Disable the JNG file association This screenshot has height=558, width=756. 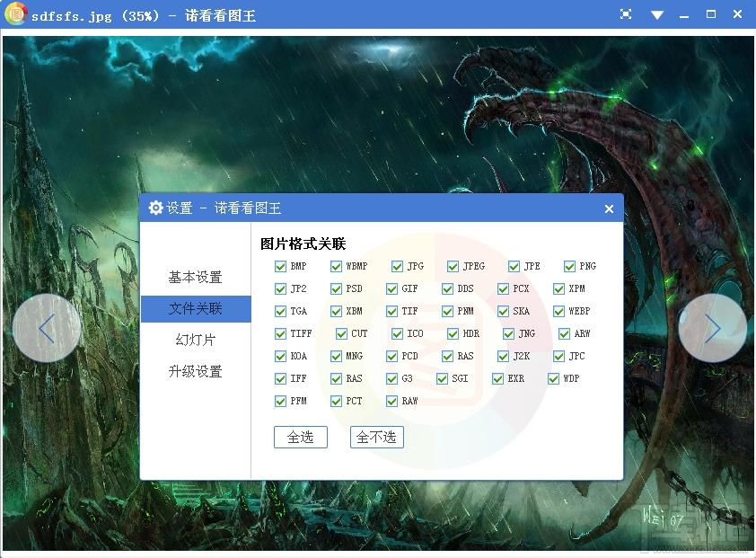(508, 333)
